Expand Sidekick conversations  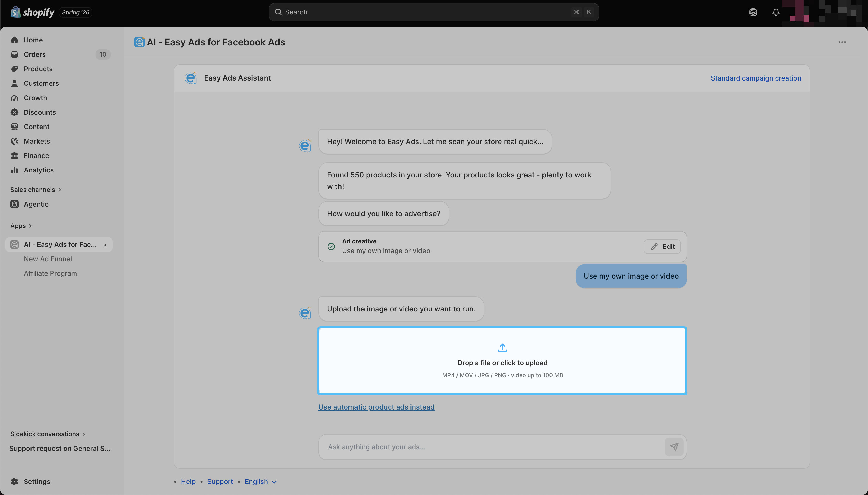click(x=48, y=434)
